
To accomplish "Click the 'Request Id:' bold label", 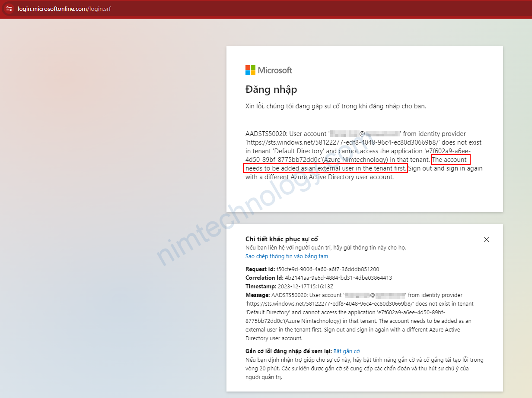I will coord(260,269).
